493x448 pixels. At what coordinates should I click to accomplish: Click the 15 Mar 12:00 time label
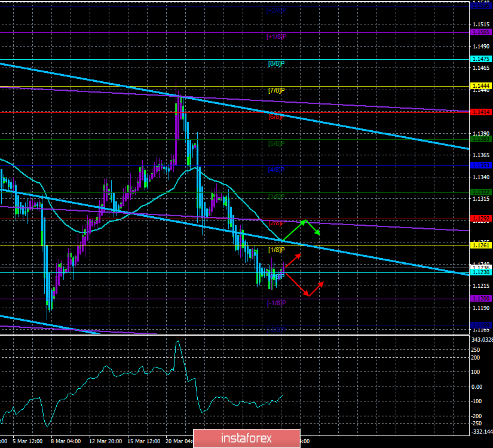(144, 441)
